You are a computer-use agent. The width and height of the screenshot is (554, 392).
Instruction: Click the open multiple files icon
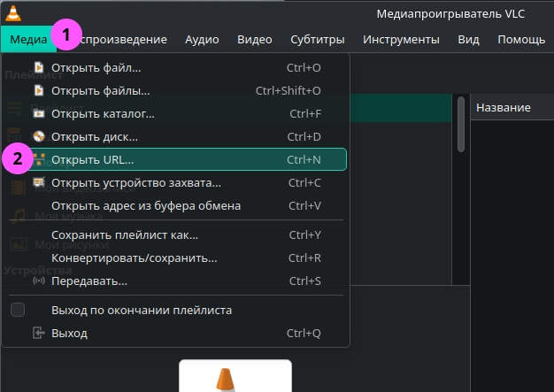38,90
